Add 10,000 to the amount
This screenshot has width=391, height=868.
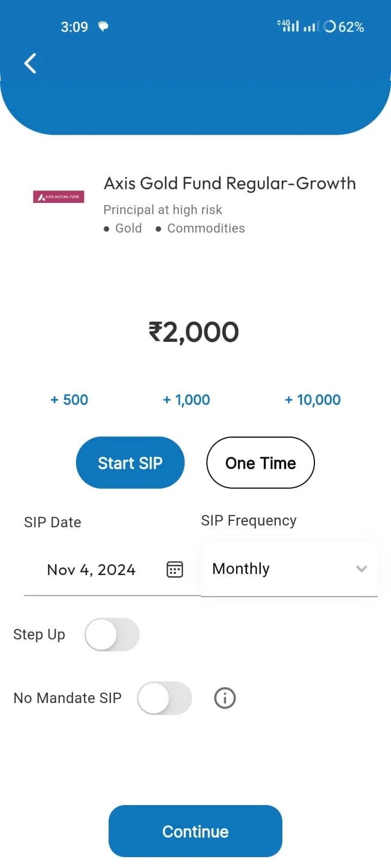(x=313, y=400)
